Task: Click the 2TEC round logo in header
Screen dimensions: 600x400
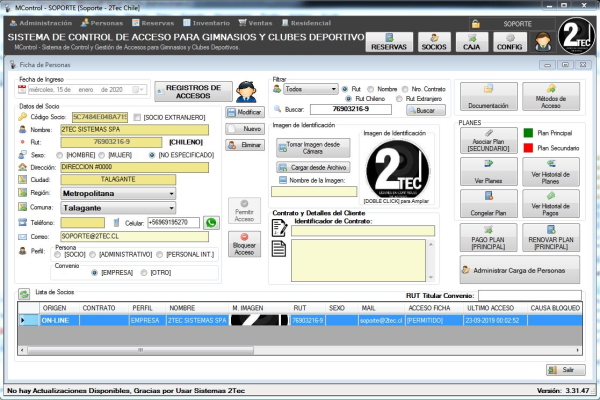Action: coord(577,36)
